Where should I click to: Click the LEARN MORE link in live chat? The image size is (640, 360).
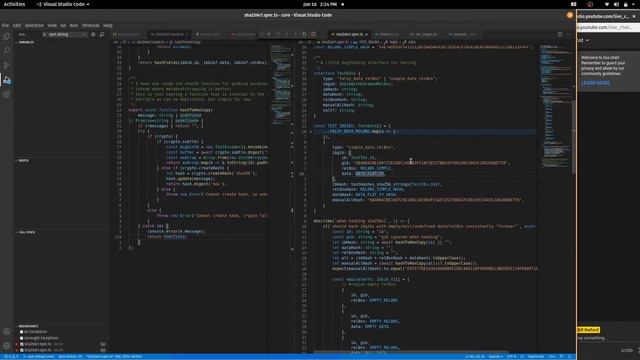coord(596,83)
